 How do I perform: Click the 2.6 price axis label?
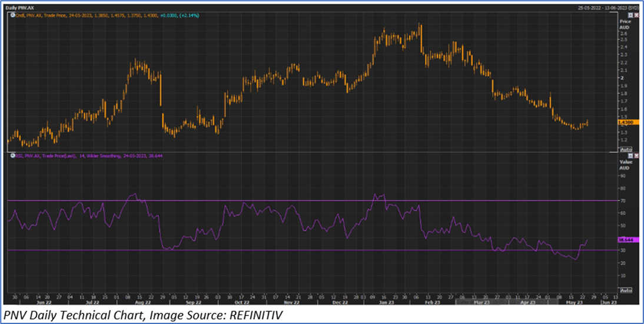pos(623,33)
